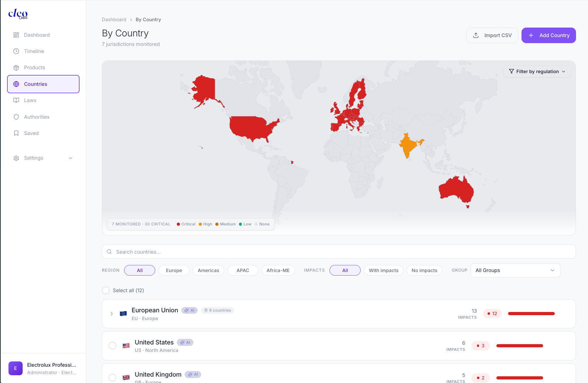Open the European Union country title
Screen dimensions: 588x383
tap(155, 310)
